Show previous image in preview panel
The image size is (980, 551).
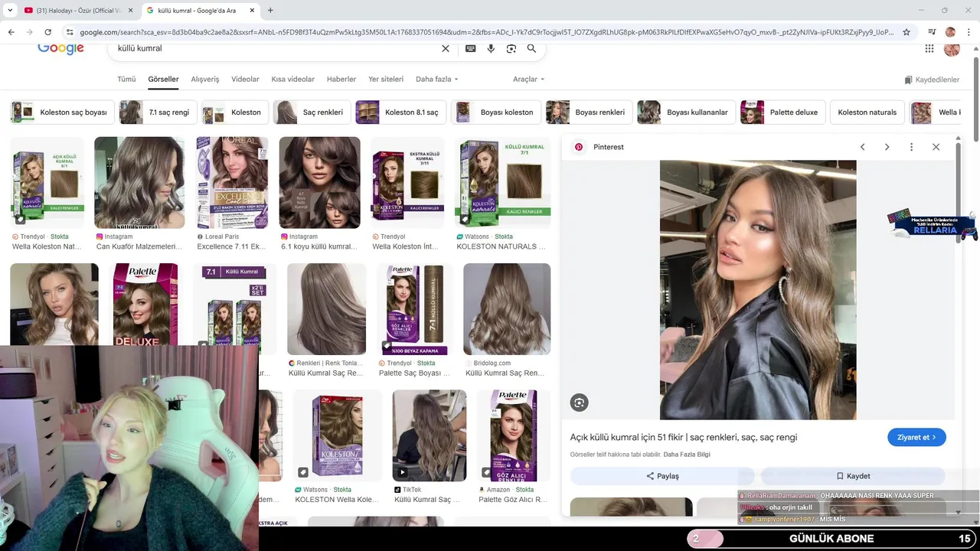click(x=862, y=147)
